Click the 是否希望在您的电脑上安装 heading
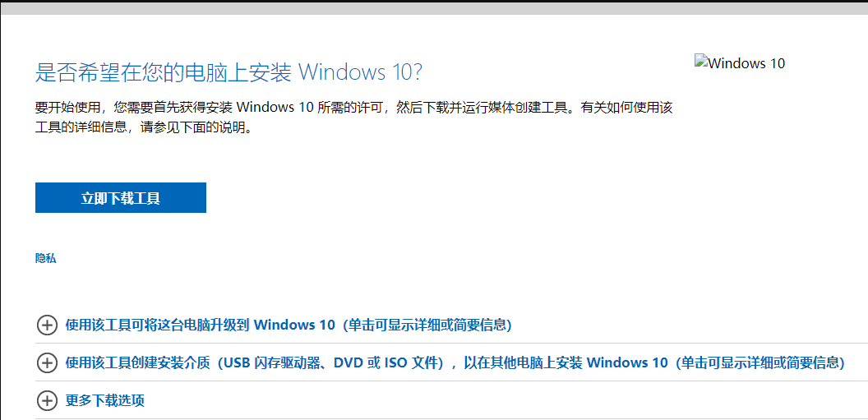Screen dimensions: 868x420 click(164, 72)
